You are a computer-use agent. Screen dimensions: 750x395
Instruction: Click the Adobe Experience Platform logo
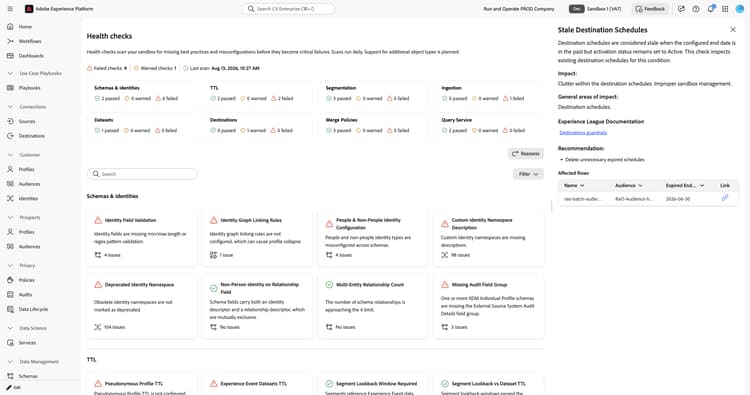click(x=29, y=9)
